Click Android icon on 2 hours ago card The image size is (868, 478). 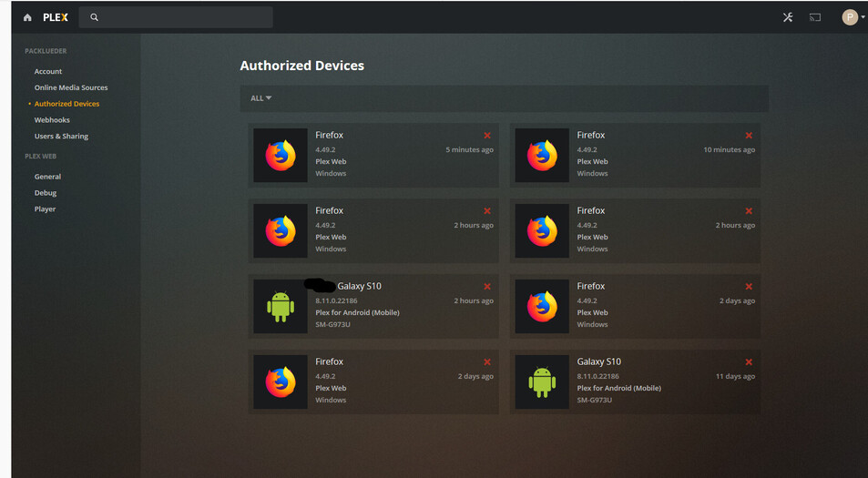click(281, 307)
